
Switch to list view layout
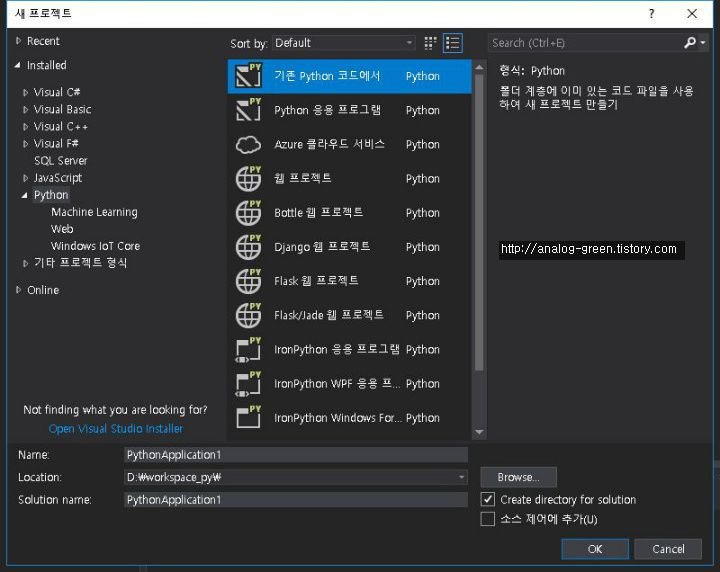click(x=452, y=43)
